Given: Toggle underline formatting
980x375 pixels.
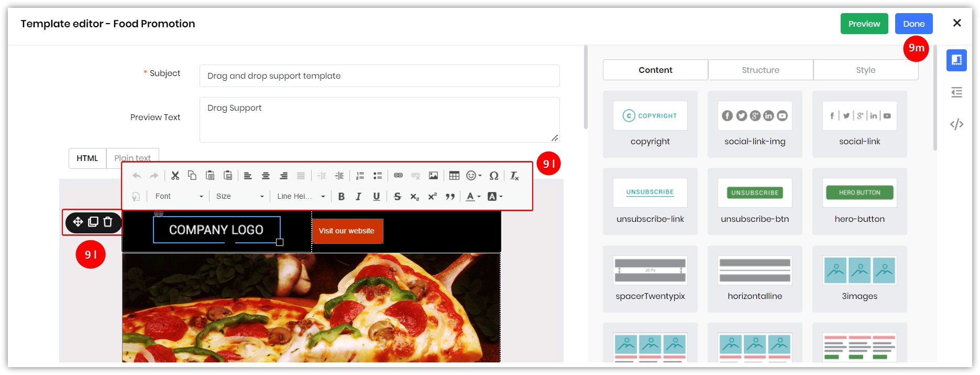Looking at the screenshot, I should click(376, 196).
